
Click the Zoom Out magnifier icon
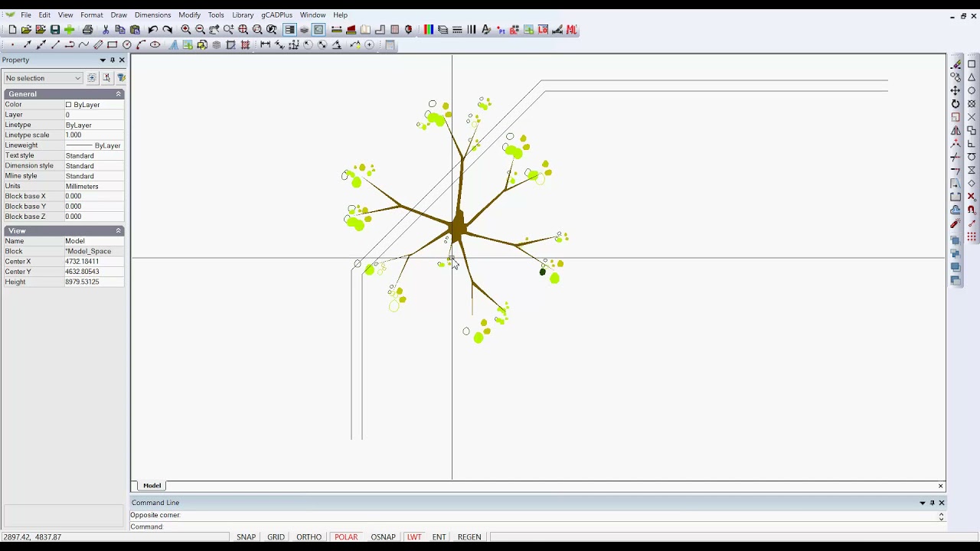point(200,30)
